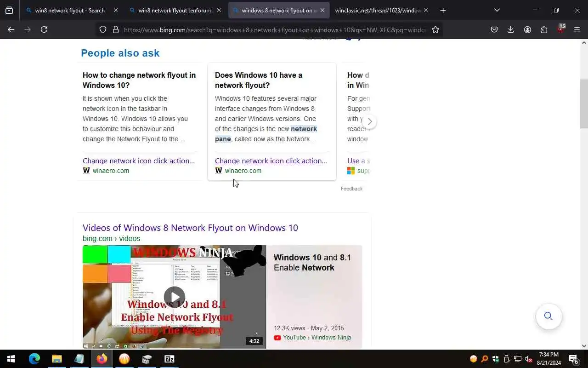The image size is (588, 368).
Task: Open the Windows Start menu
Action: coord(11,359)
